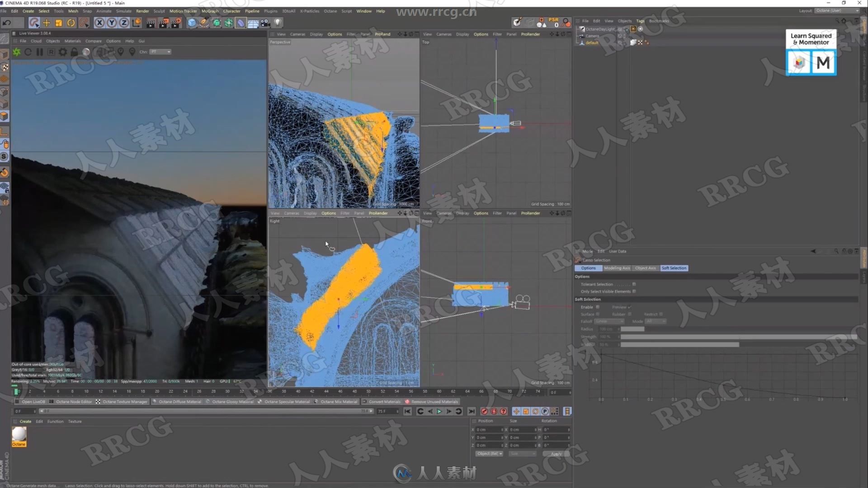Screen dimensions: 868x488
Task: Activate the Move tool
Action: click(x=46, y=23)
